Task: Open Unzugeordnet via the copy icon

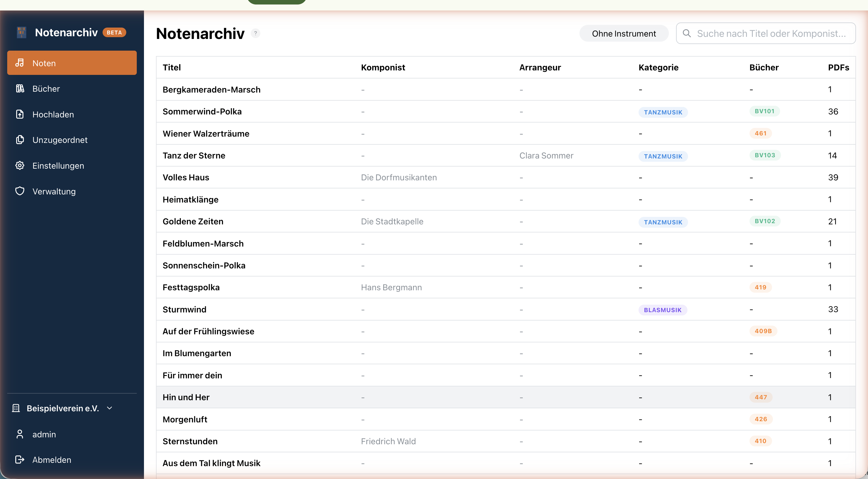Action: (20, 140)
